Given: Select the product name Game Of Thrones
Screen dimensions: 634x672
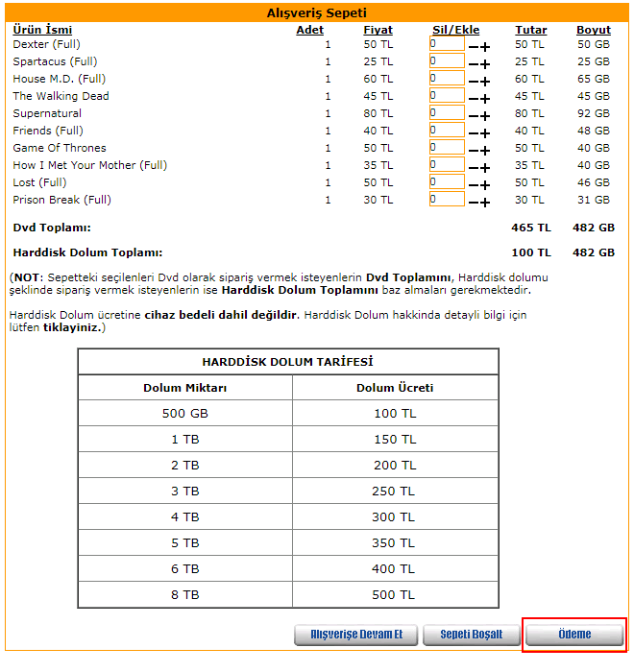Looking at the screenshot, I should coord(60,148).
